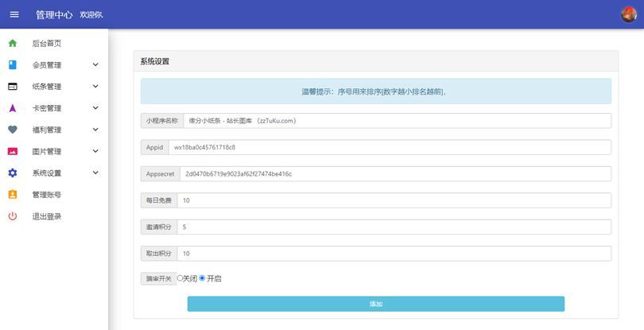The image size is (644, 330).
Task: Expand the 卡密管理 dropdown arrow
Action: coord(95,108)
